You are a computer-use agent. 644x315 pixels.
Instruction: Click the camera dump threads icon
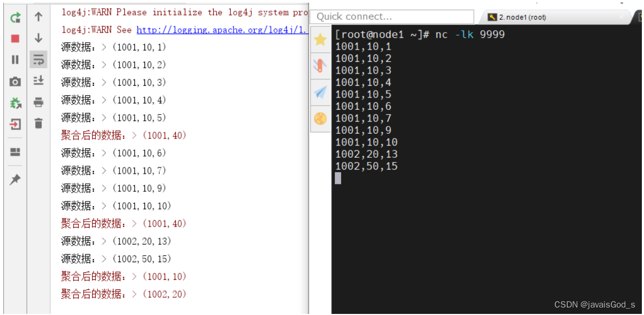click(x=15, y=82)
